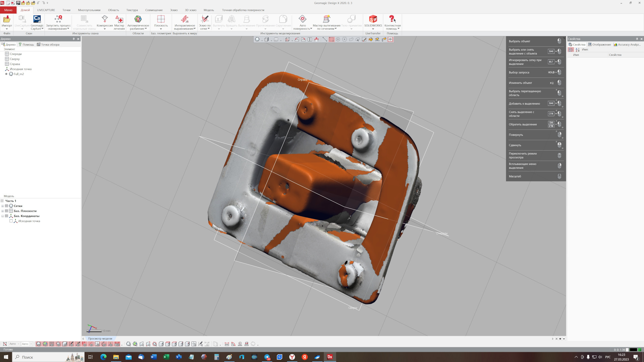This screenshot has height=362, width=644.
Task: Choose the flood fill selection bucket icon
Action: pos(371,39)
